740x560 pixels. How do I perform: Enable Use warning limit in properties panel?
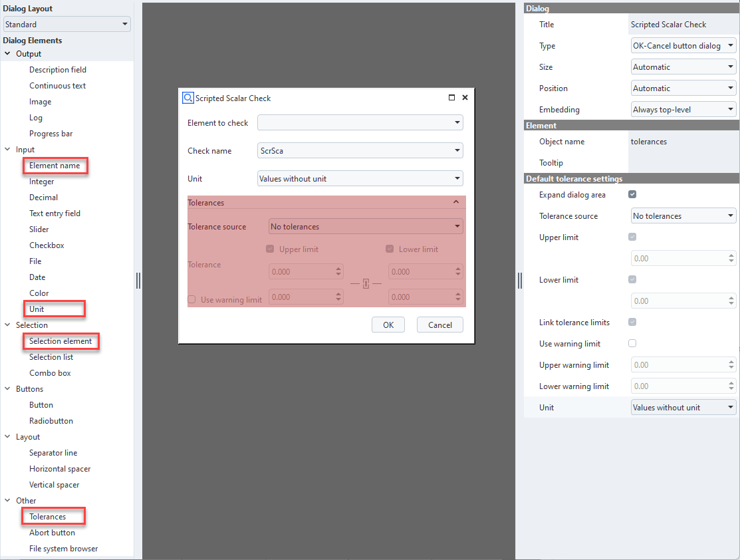[x=632, y=344]
